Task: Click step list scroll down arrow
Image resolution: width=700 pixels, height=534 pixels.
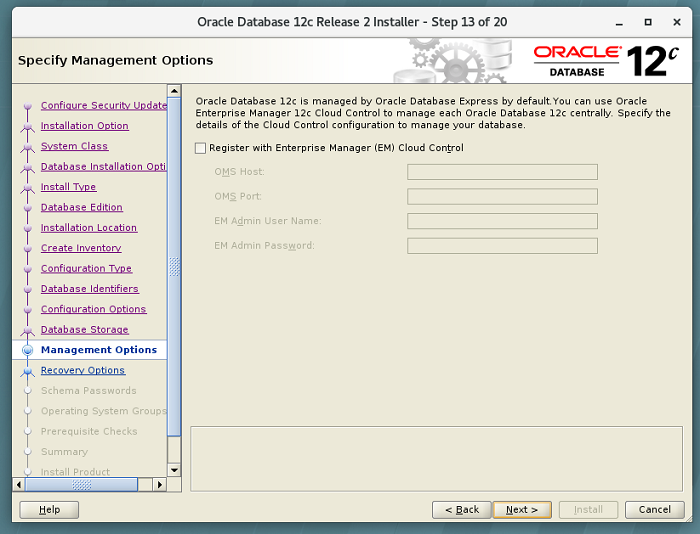Action: (174, 470)
